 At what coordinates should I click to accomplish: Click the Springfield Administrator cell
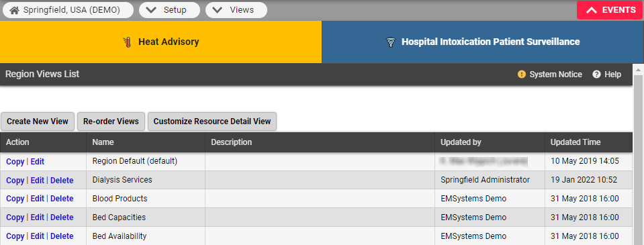[x=490, y=180]
